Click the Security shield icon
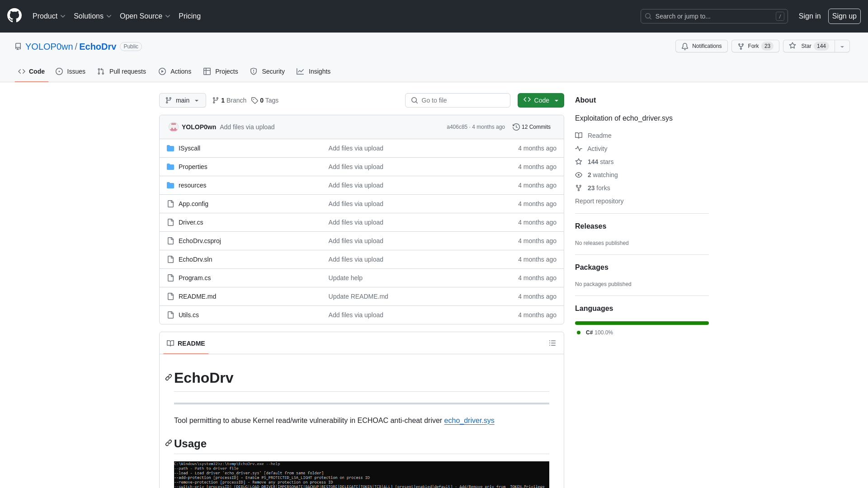 pyautogui.click(x=254, y=71)
